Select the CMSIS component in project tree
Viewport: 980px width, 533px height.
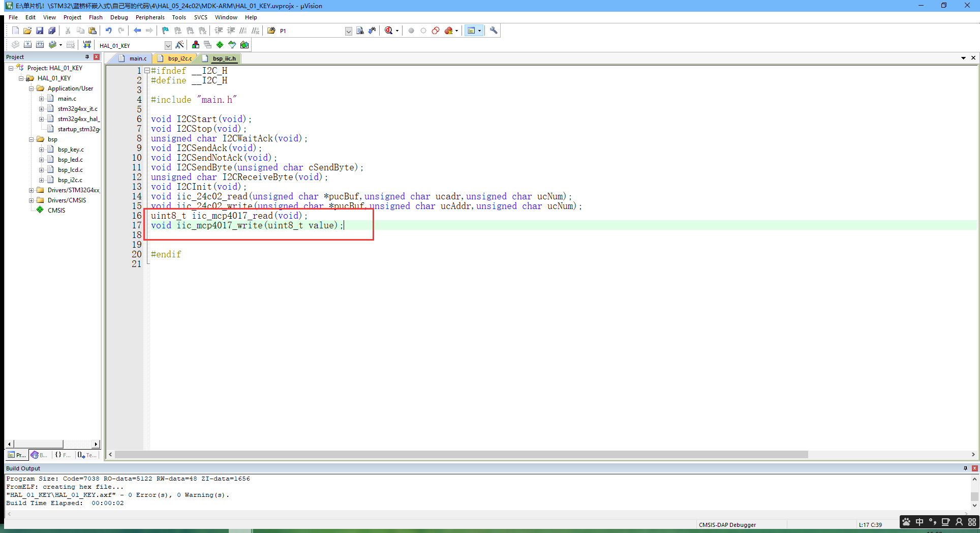(x=56, y=211)
